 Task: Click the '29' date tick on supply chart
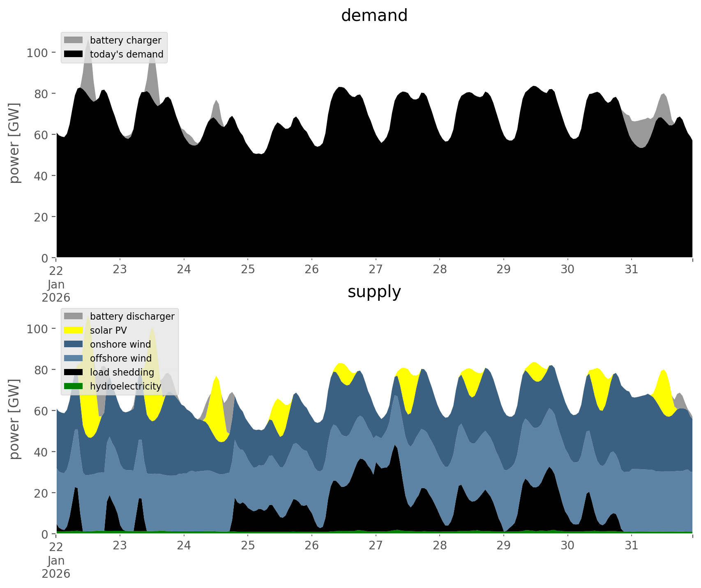(x=503, y=546)
